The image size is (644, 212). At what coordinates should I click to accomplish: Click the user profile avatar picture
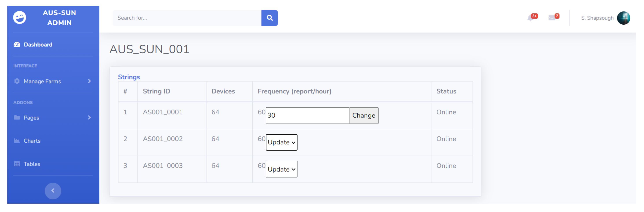(623, 18)
